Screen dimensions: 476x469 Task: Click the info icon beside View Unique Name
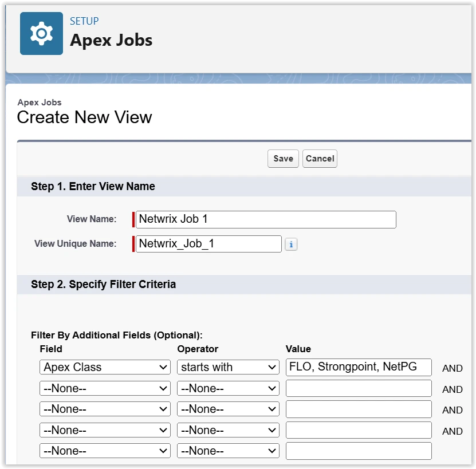click(291, 244)
